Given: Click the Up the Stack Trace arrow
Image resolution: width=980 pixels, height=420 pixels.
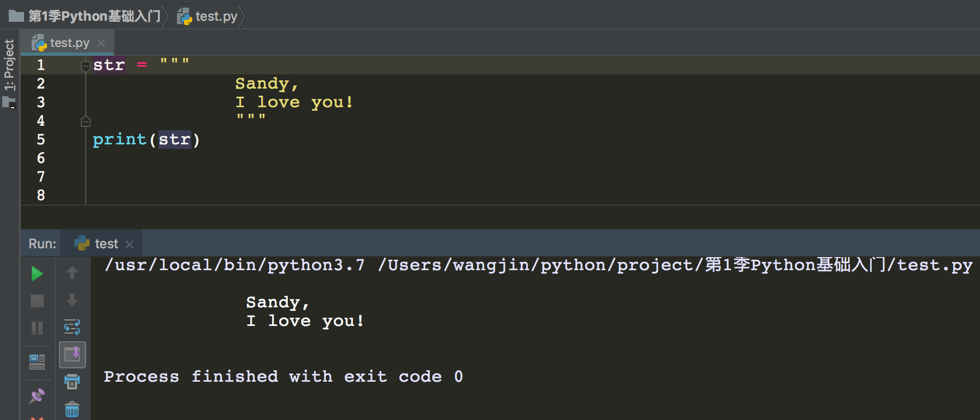Looking at the screenshot, I should click(72, 272).
